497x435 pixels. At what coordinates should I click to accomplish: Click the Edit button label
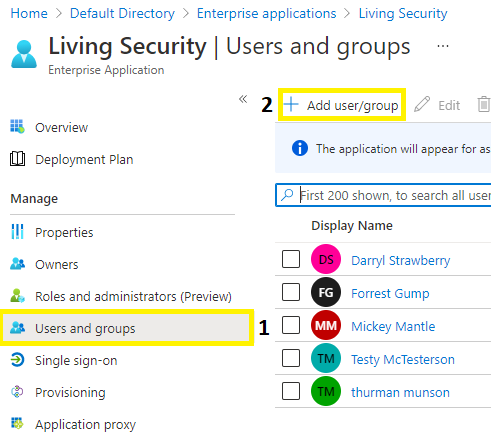click(x=449, y=105)
